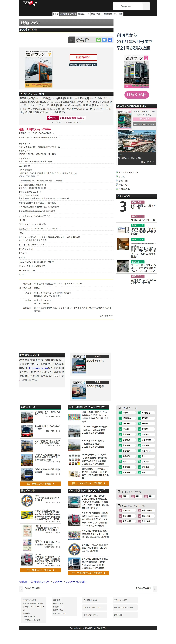Click news ranking アクセスランキングを見る button
Image resolution: width=176 pixels, height=644 pixels.
(89, 484)
